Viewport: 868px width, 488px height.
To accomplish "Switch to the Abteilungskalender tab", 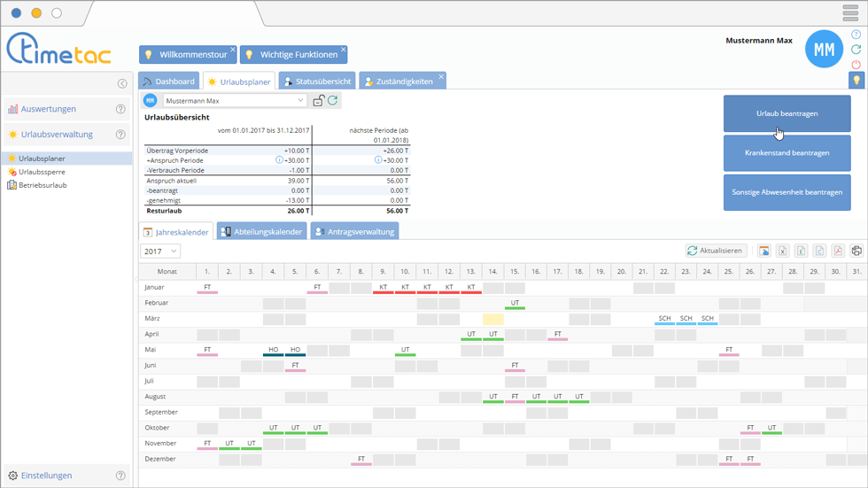I will tap(262, 232).
